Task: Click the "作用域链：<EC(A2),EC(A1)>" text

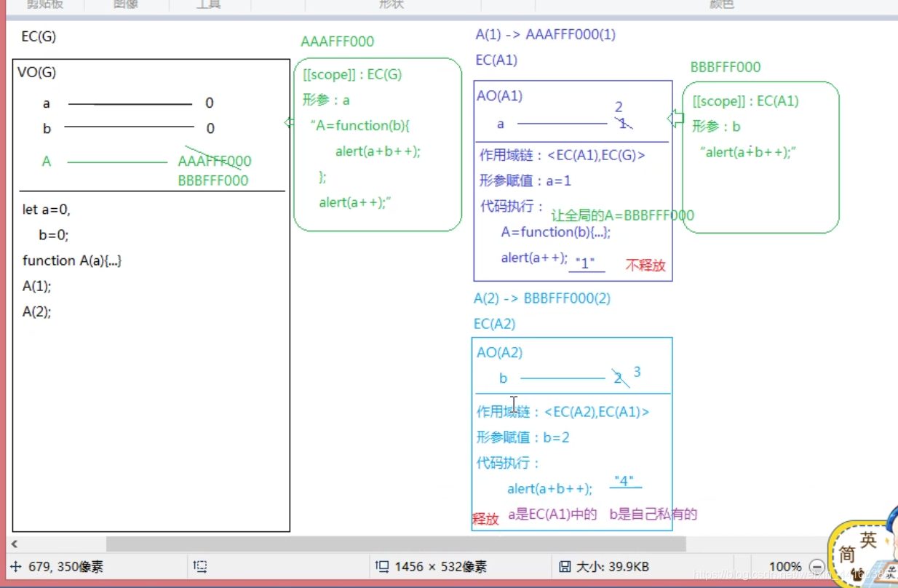Action: coord(563,412)
